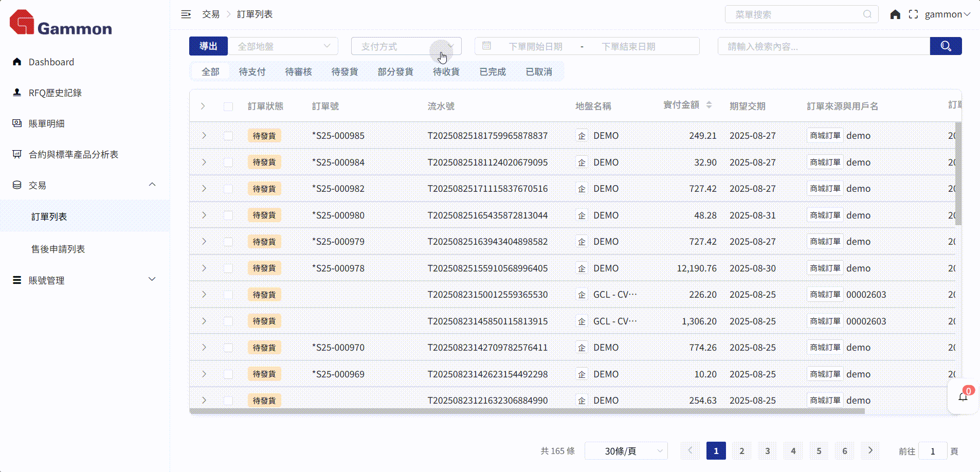
Task: Check the select-all checkbox in table header
Action: (x=228, y=106)
